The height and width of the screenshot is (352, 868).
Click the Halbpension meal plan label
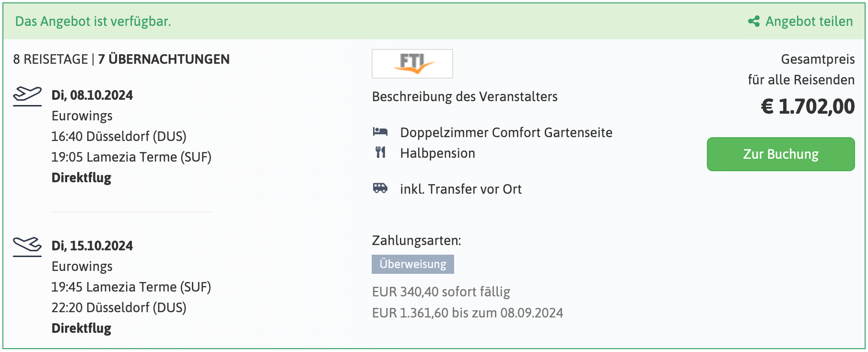438,153
